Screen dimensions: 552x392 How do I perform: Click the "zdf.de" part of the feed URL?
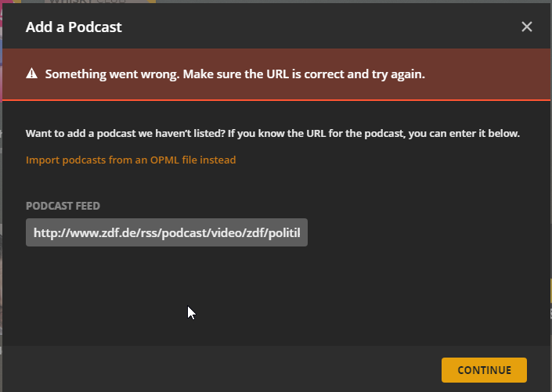pos(94,233)
